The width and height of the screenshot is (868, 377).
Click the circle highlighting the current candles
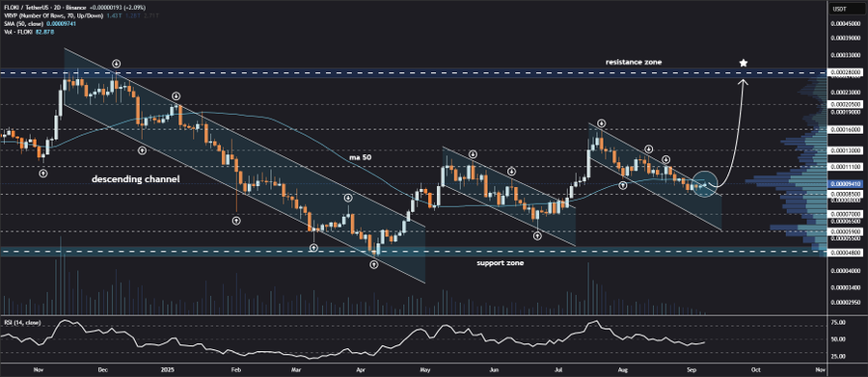pos(704,184)
